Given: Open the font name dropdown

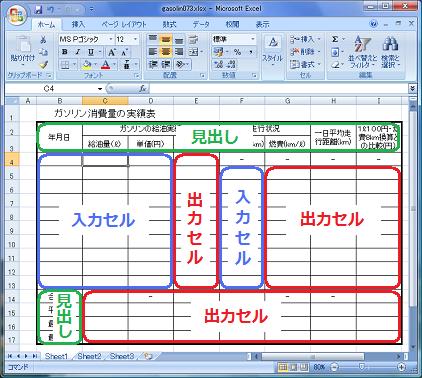Looking at the screenshot, I should pyautogui.click(x=111, y=39).
